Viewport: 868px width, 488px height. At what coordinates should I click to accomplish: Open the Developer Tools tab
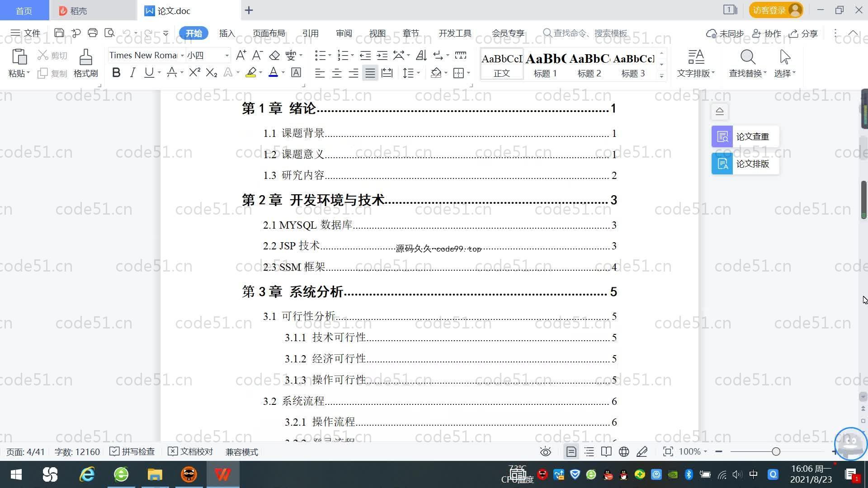(x=455, y=33)
